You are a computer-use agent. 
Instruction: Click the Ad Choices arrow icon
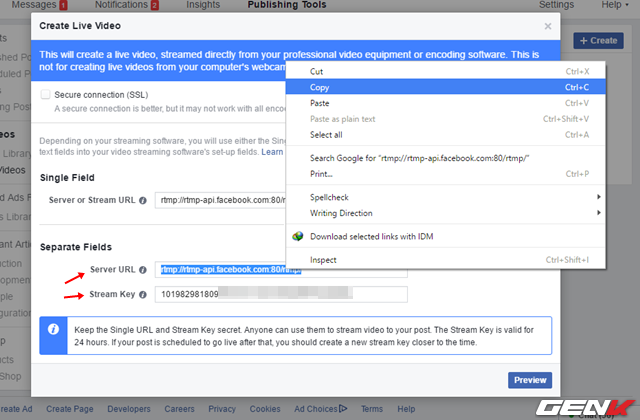pyautogui.click(x=343, y=408)
